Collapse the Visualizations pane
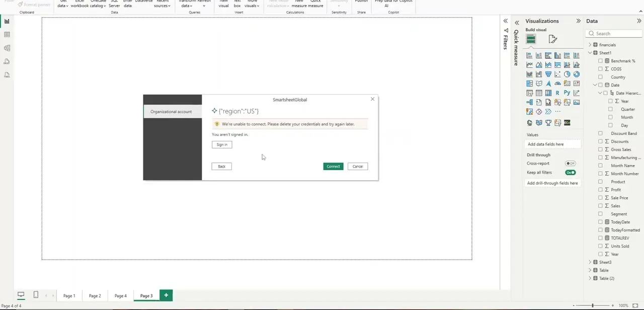This screenshot has width=644, height=310. 578,21
